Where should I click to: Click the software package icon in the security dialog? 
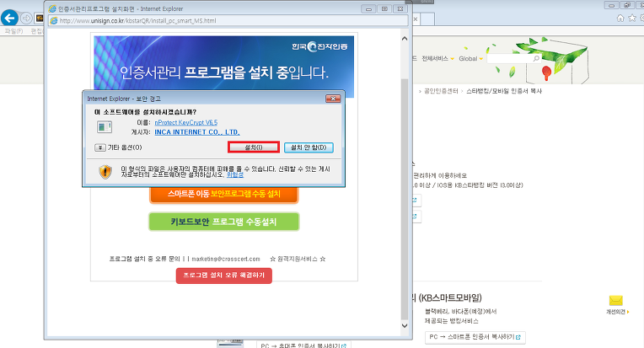coord(105,126)
